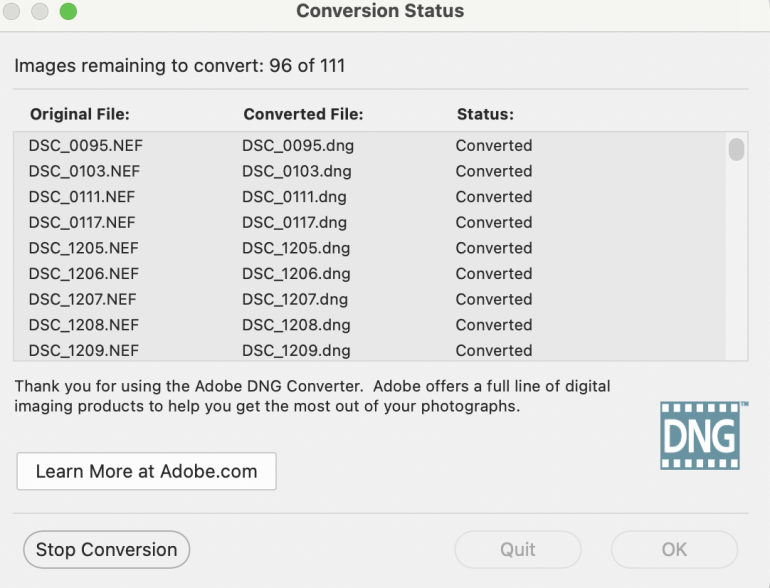
Task: Click the Status column header
Action: (x=485, y=114)
